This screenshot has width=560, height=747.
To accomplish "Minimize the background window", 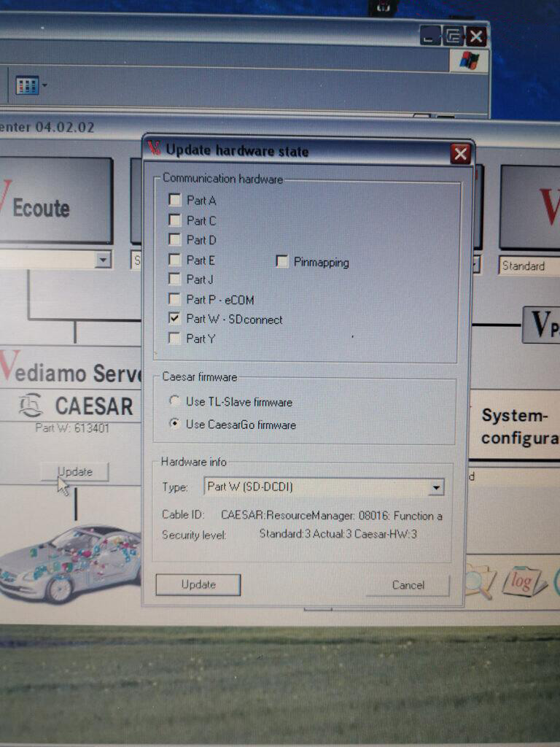I will (429, 36).
